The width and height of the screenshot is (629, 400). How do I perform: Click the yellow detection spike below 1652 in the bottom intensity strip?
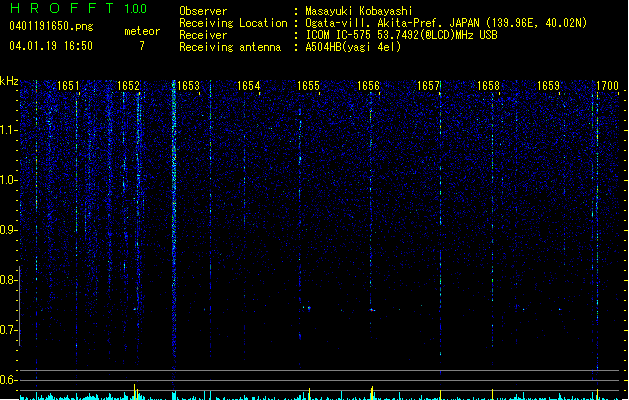(x=134, y=392)
